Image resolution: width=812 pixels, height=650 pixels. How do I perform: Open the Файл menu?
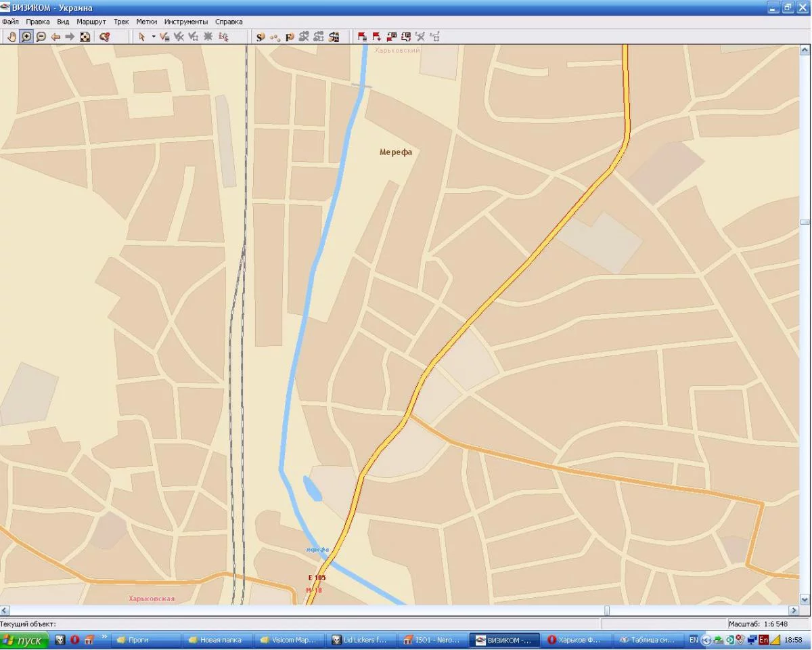(10, 22)
